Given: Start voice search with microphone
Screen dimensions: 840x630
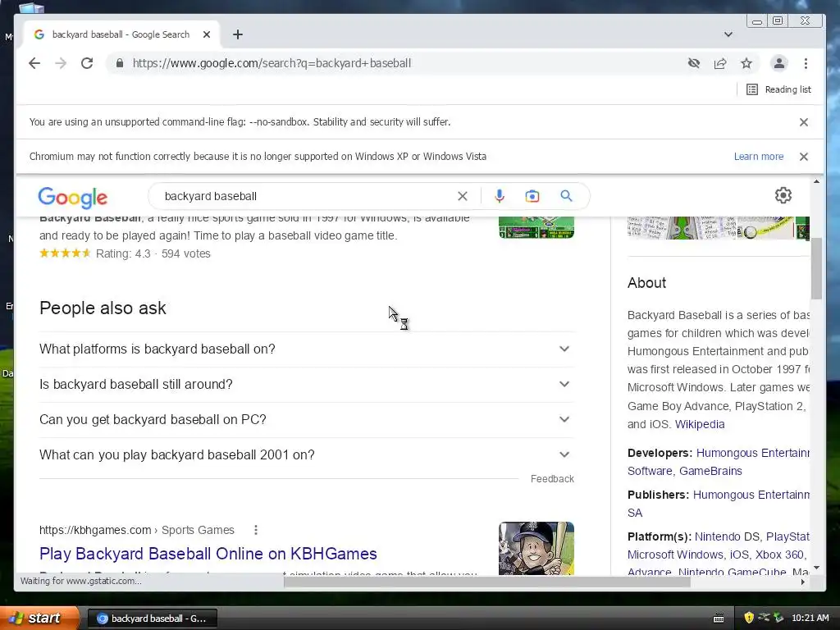Looking at the screenshot, I should tap(500, 196).
